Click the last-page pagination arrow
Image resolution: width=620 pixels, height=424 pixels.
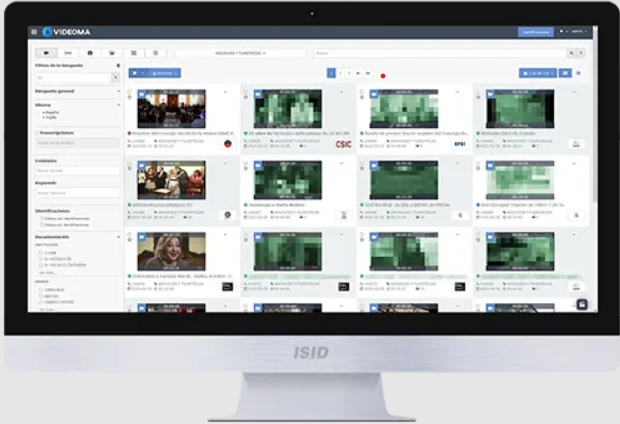368,73
